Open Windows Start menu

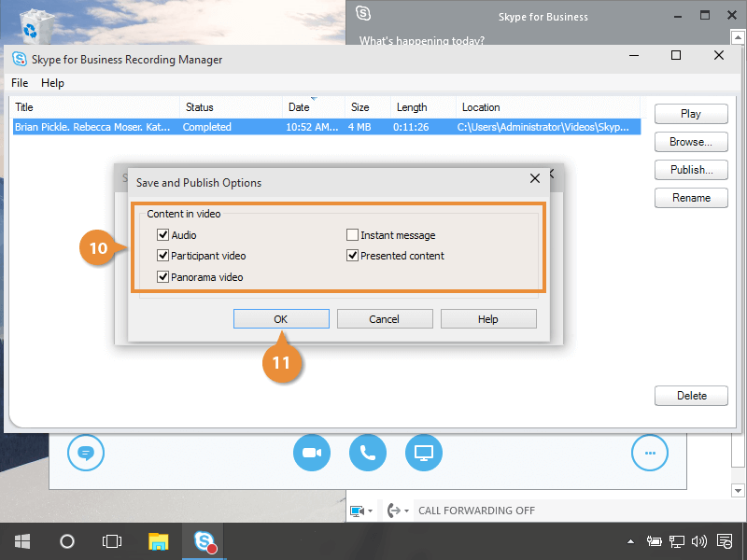[22, 541]
